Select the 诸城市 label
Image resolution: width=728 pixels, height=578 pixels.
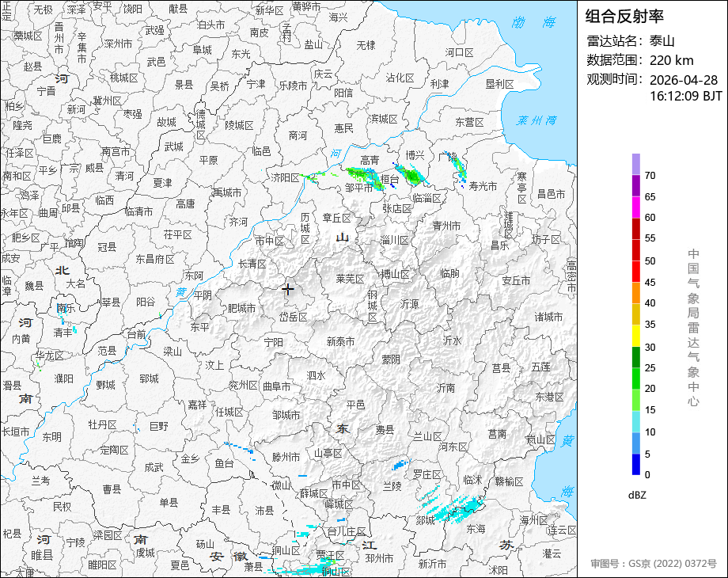(x=548, y=317)
